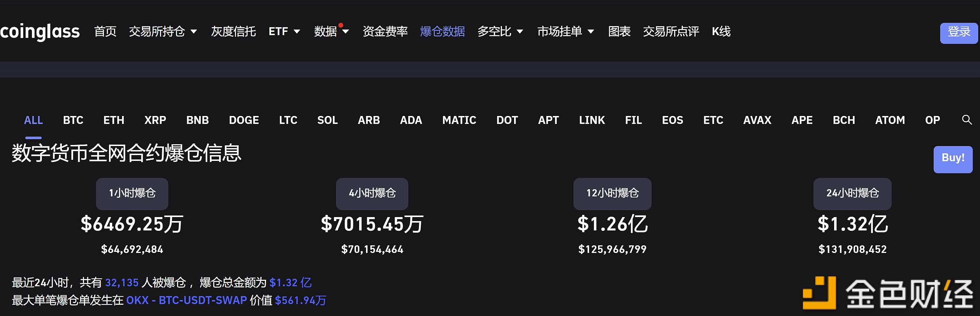980x316 pixels.
Task: Click the $70,154,464 amount
Action: tap(372, 249)
